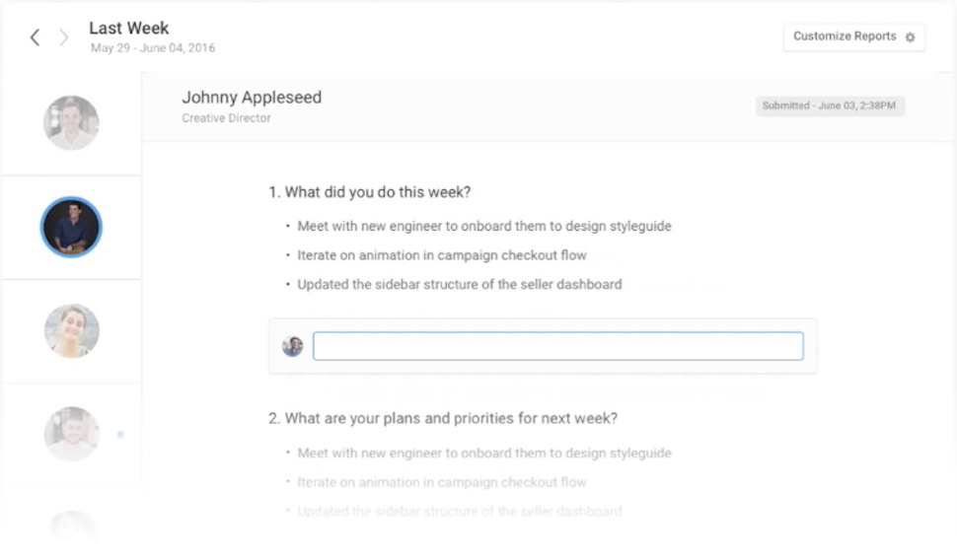Click the 'Updated the sidebar structure' bullet under question 1
The width and height of the screenshot is (957, 560).
click(x=459, y=284)
